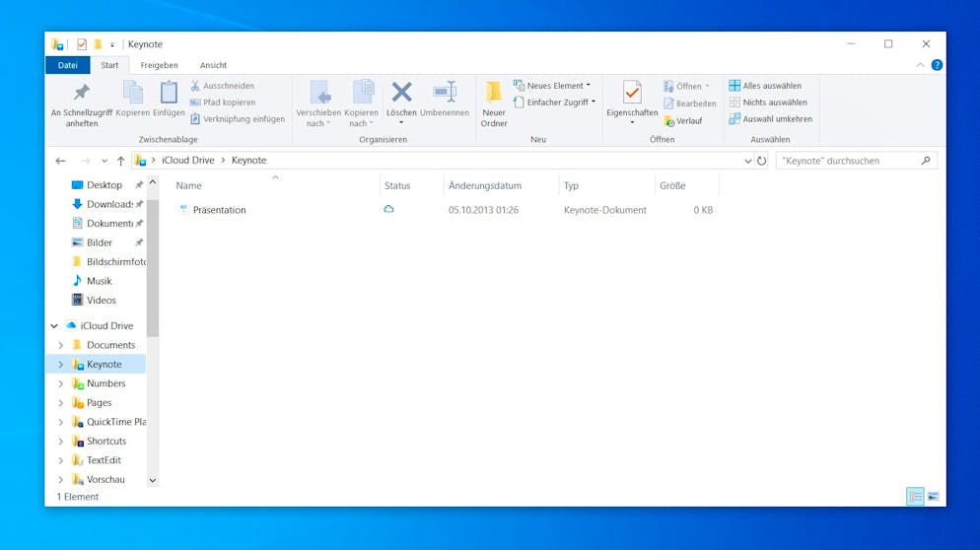Open Videos folder in sidebar

(102, 300)
